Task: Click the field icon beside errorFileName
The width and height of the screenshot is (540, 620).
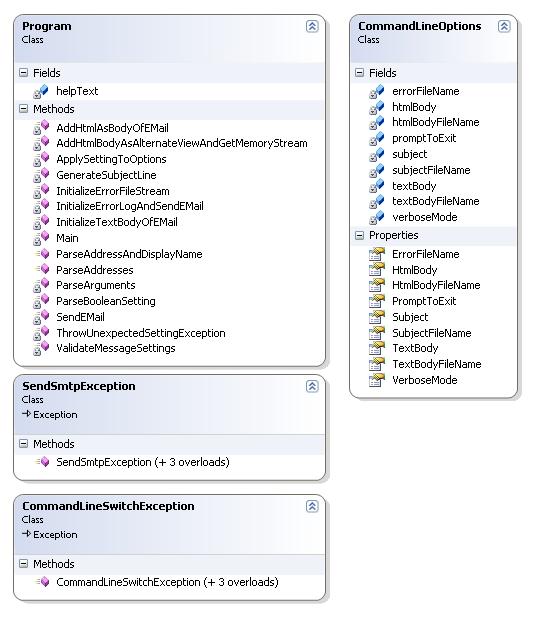Action: 376,92
